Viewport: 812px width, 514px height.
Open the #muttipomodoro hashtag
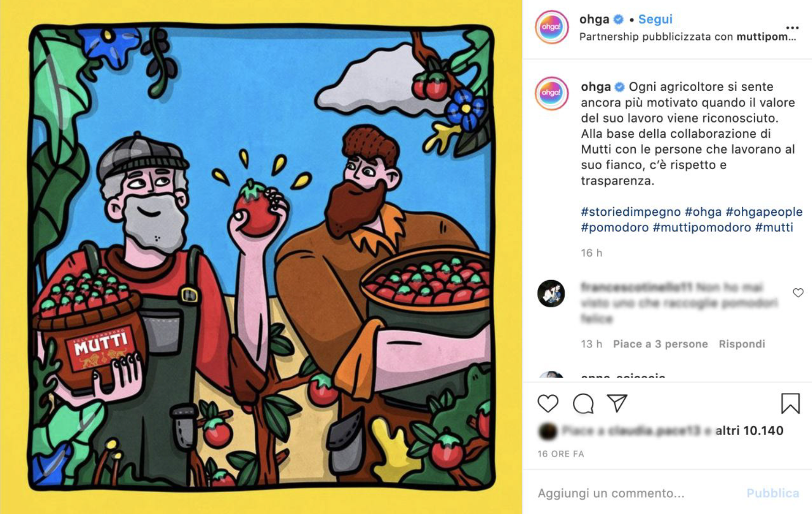701,227
